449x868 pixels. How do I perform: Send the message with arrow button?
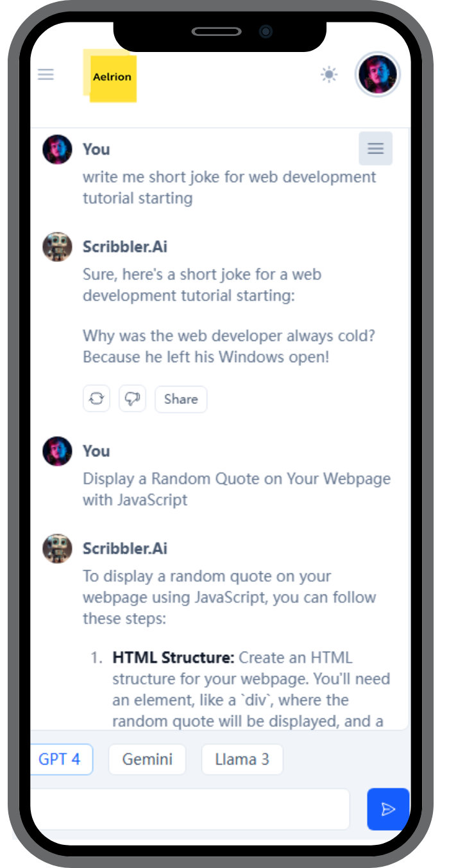[387, 809]
